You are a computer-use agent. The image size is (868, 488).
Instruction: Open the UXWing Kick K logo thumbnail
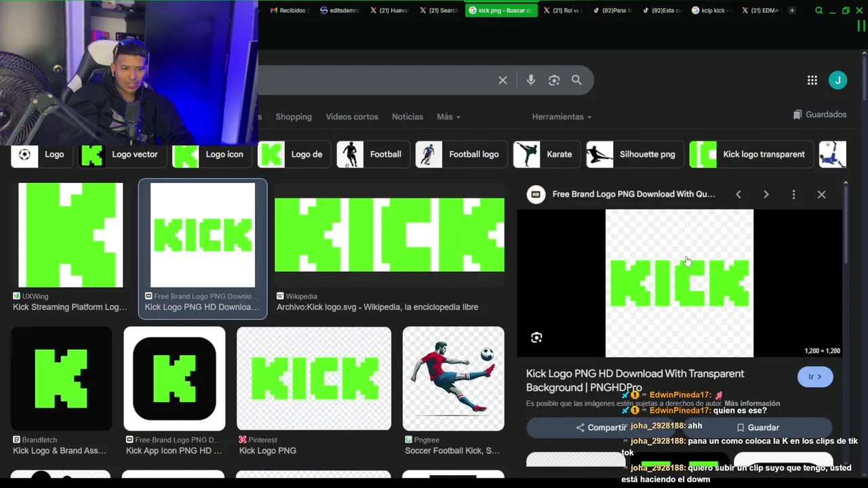[71, 235]
